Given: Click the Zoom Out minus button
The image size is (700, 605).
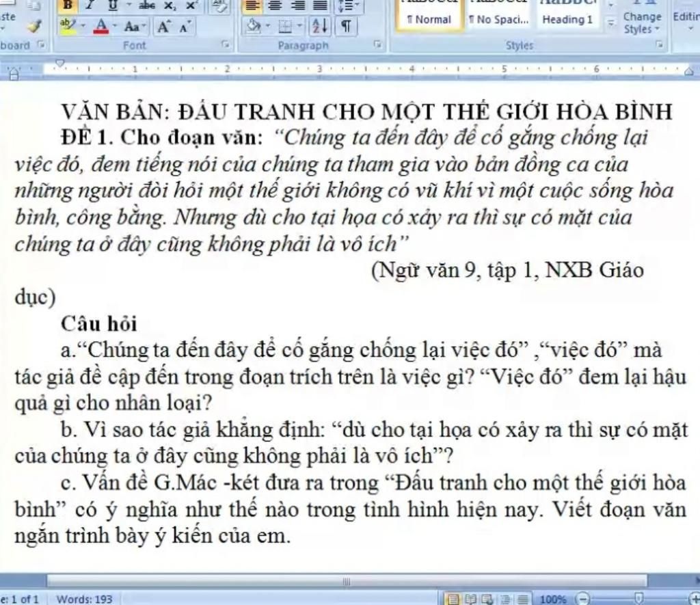Looking at the screenshot, I should tap(582, 598).
